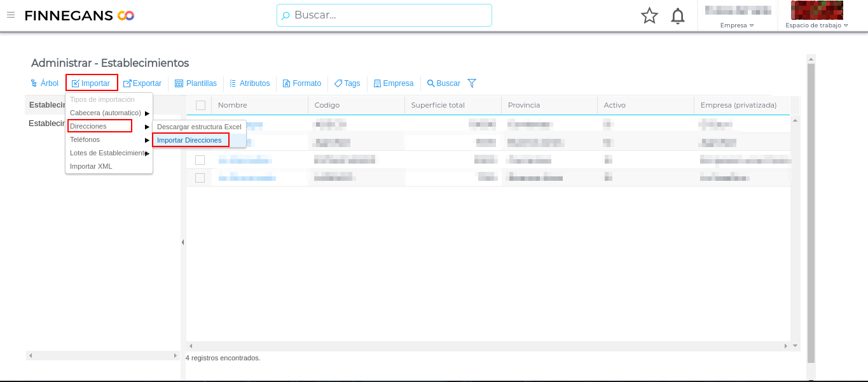Choose Descargar estructura Excel
Viewport: 868px width, 382px height.
[x=199, y=127]
